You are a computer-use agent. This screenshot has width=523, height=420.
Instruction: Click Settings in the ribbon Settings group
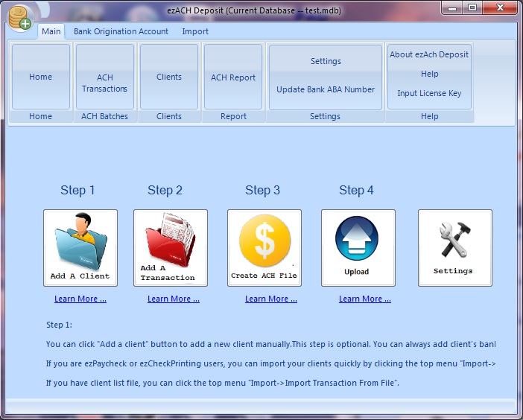(326, 61)
